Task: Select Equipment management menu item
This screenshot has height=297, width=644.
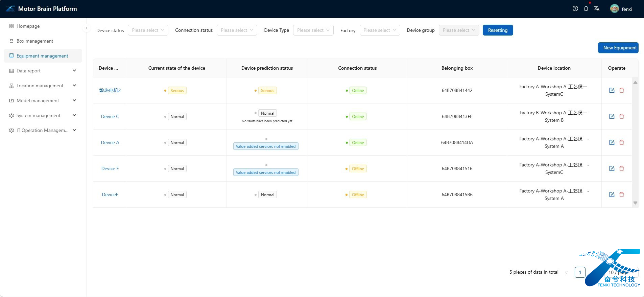Action: (x=43, y=56)
